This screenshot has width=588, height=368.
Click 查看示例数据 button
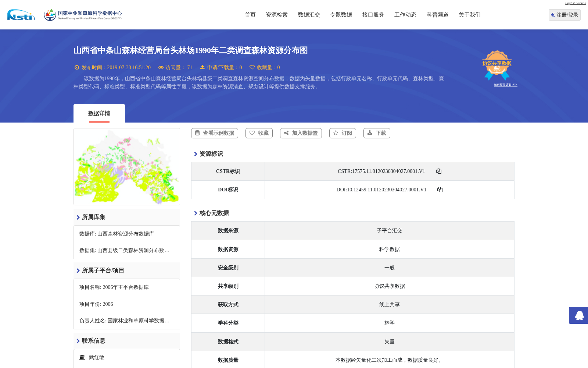point(215,133)
